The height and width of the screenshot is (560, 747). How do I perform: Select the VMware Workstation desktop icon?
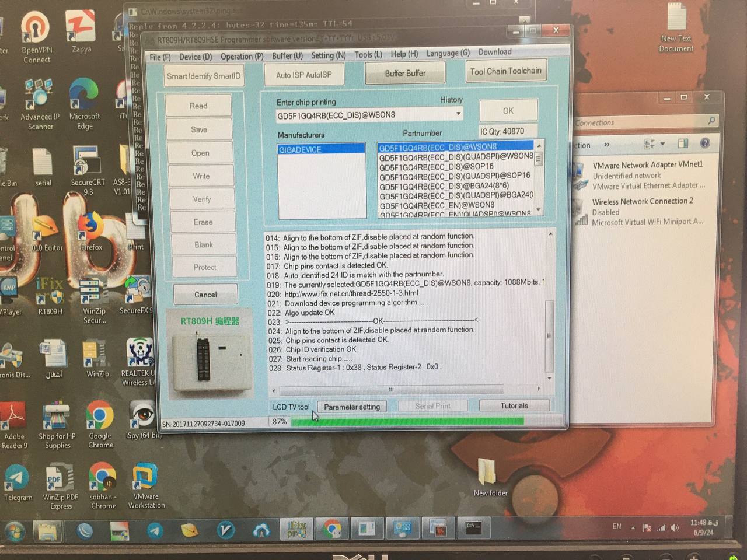[x=146, y=486]
